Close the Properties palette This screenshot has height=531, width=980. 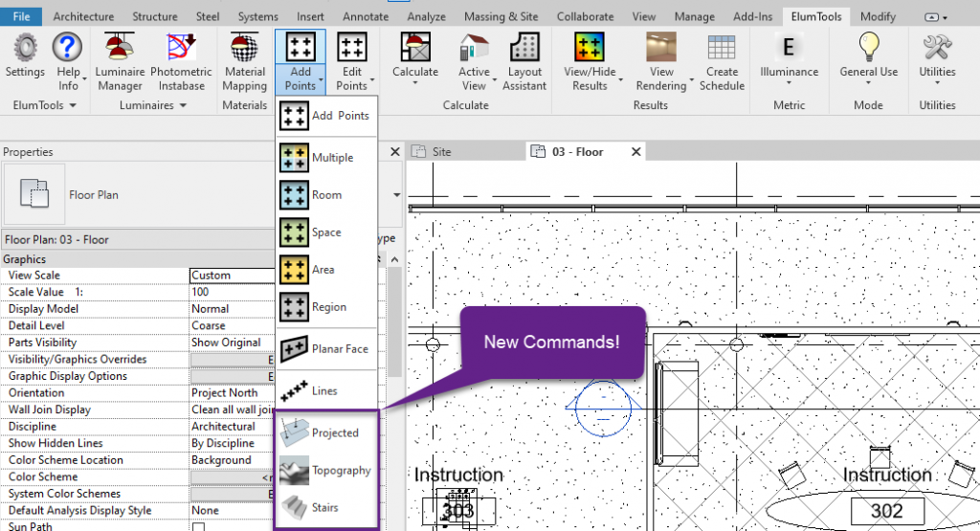click(395, 152)
